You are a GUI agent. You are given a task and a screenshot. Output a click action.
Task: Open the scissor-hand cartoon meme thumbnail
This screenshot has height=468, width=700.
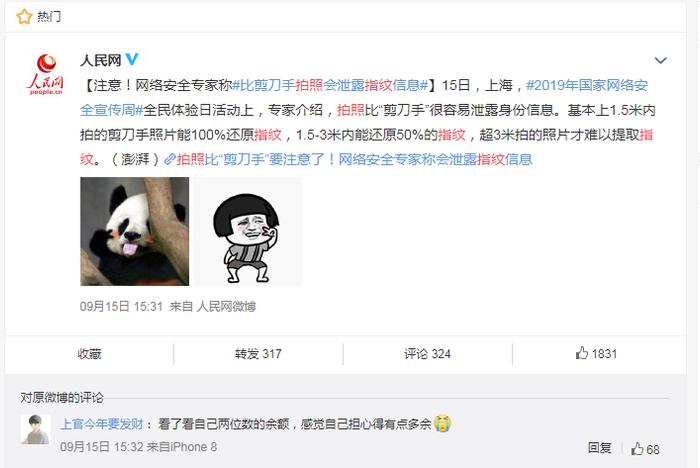click(248, 231)
